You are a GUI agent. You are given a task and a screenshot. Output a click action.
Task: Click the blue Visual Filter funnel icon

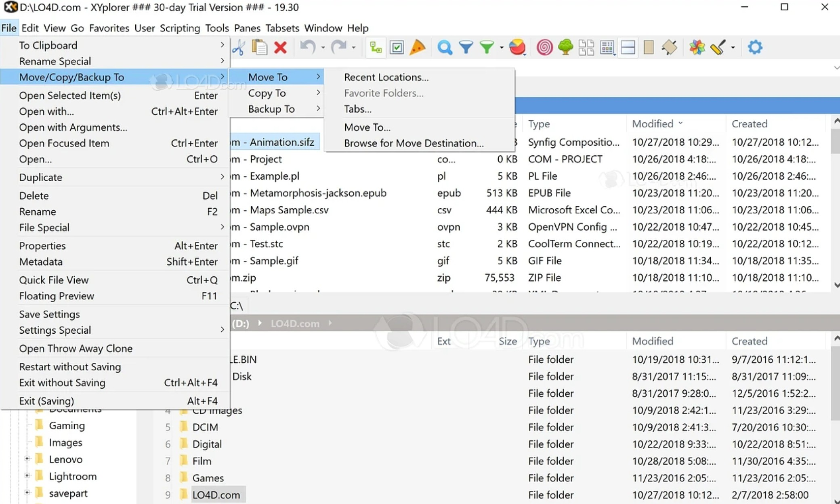[x=466, y=48]
